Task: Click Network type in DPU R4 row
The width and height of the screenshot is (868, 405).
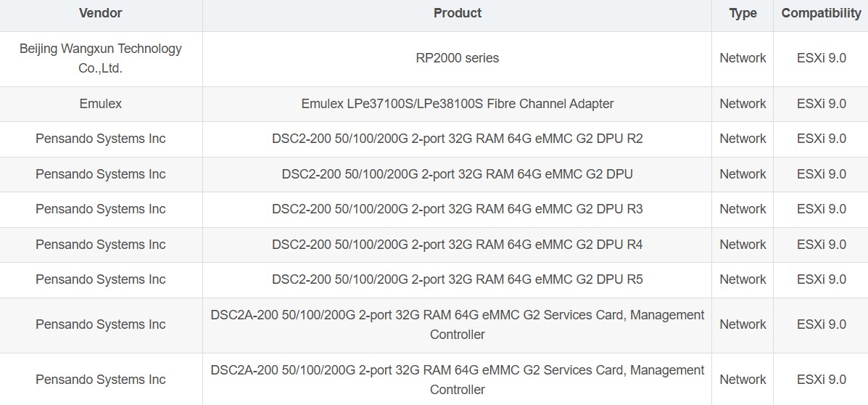Action: click(x=743, y=245)
